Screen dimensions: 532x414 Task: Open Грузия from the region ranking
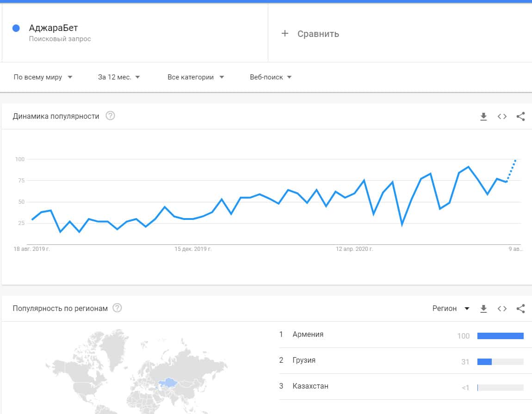click(304, 360)
